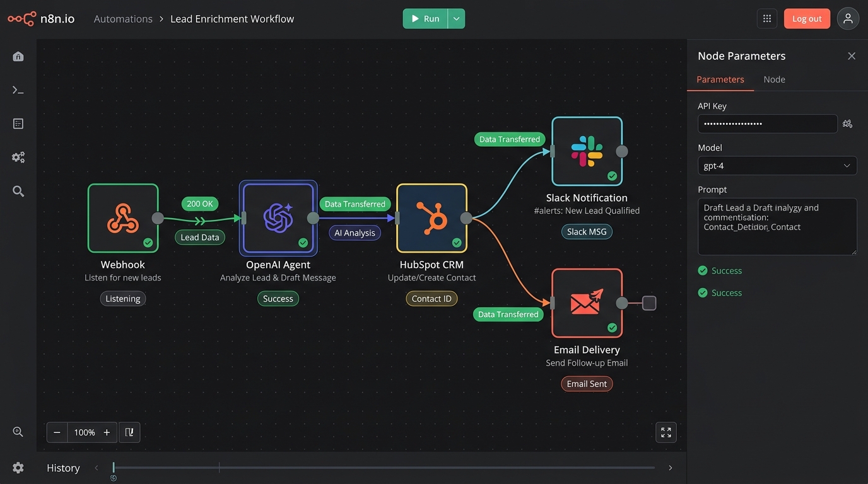Close the Node Parameters panel
Screen dimensions: 868x484
tap(852, 56)
